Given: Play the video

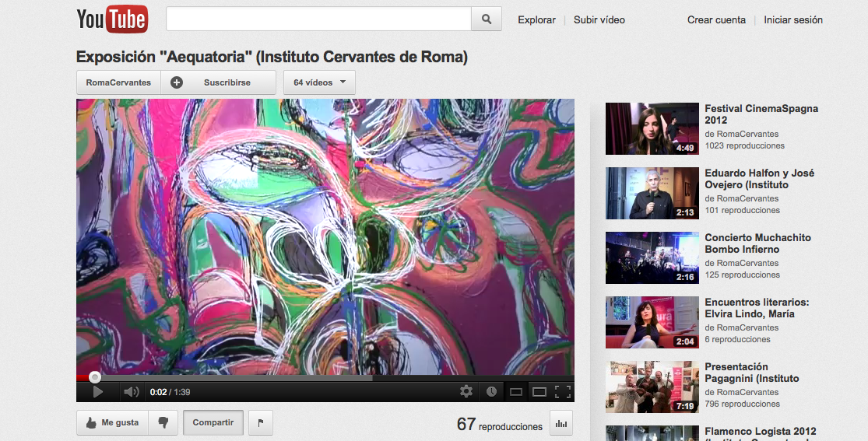Looking at the screenshot, I should 97,392.
